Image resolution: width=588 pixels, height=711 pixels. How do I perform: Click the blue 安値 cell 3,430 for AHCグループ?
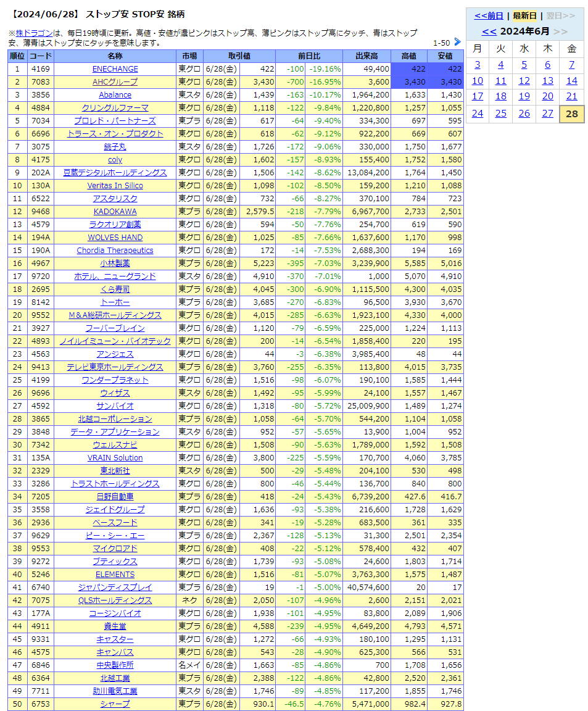[x=445, y=82]
